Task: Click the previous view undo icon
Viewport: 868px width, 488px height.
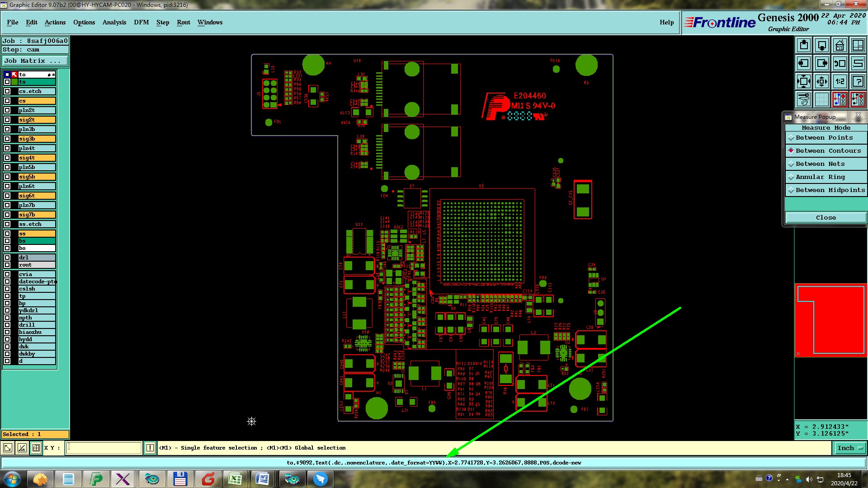Action: 840,63
